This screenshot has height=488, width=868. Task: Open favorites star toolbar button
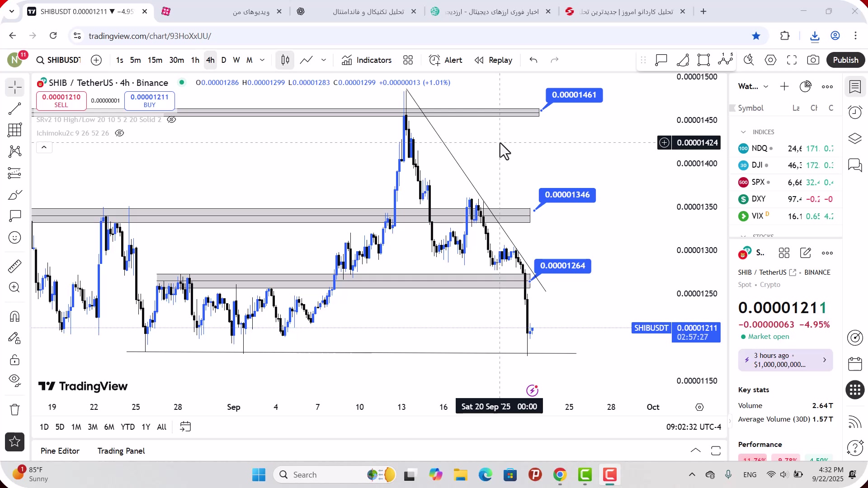pyautogui.click(x=15, y=442)
